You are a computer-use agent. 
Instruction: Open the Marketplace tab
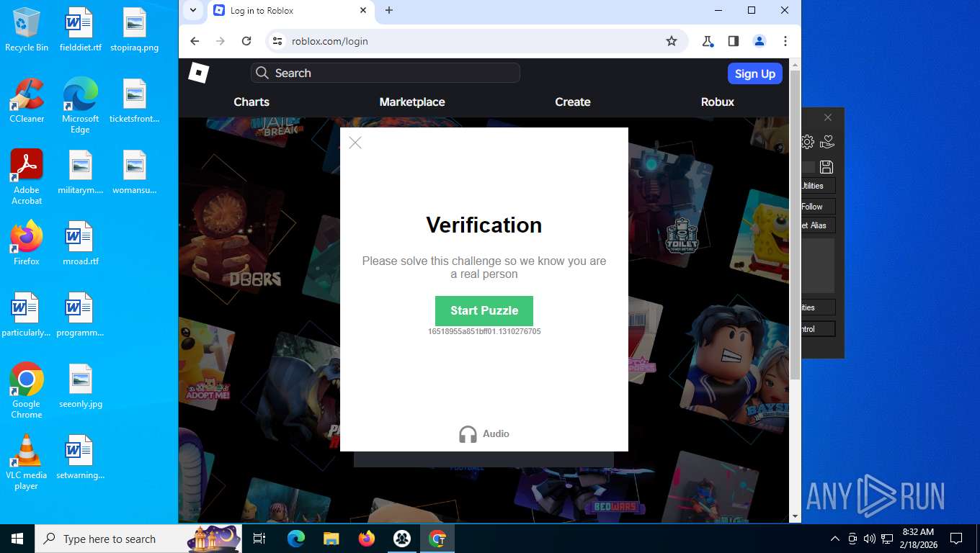(412, 102)
